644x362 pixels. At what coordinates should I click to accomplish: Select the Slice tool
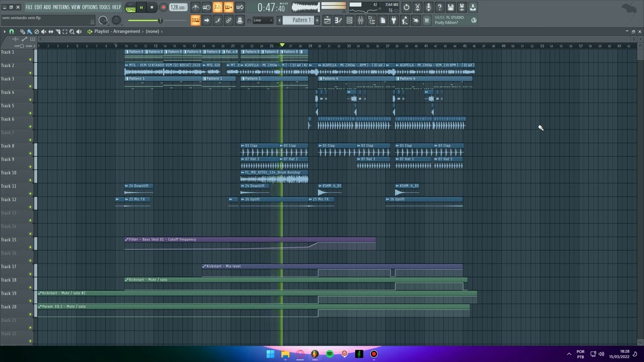pyautogui.click(x=58, y=31)
